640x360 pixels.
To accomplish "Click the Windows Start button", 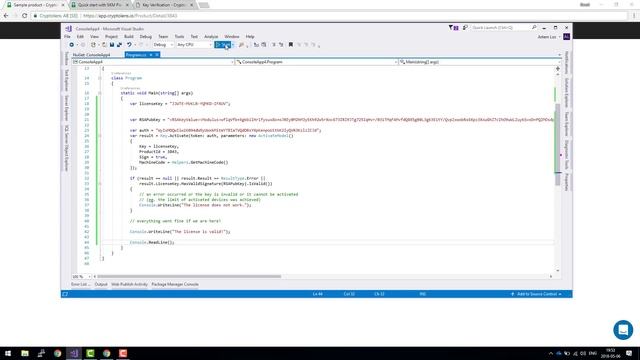I will [8, 353].
